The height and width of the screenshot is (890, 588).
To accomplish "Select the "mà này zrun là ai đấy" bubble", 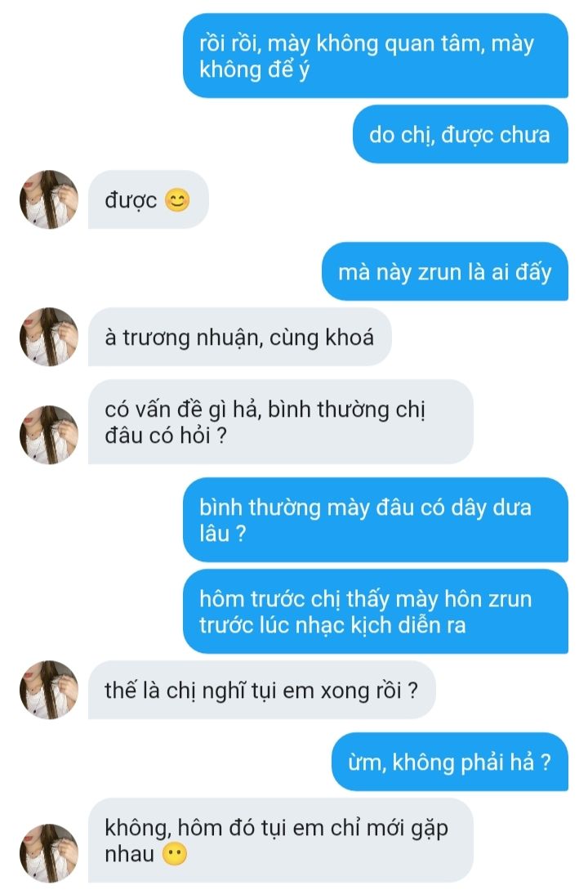I will pyautogui.click(x=445, y=271).
